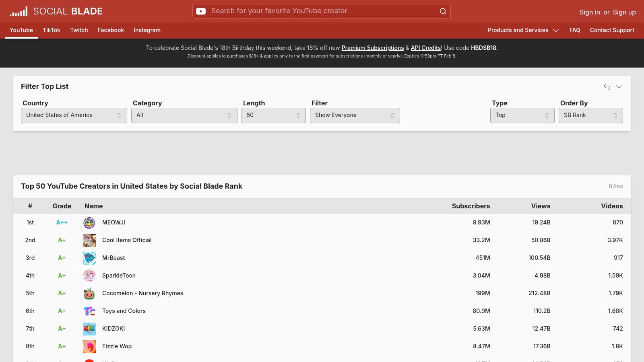Open KIDZOKI channel name
The width and height of the screenshot is (644, 362).
click(x=114, y=329)
